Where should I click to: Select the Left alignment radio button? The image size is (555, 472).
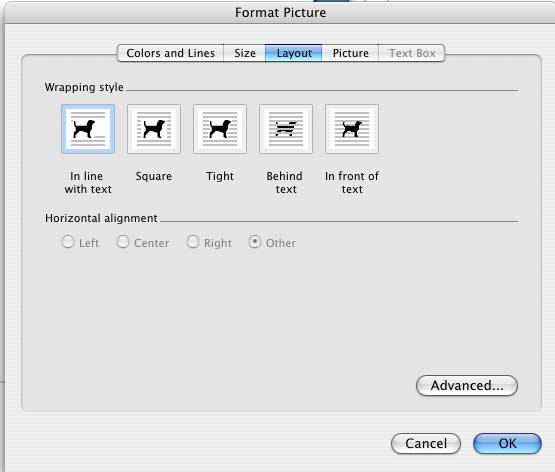point(68,242)
